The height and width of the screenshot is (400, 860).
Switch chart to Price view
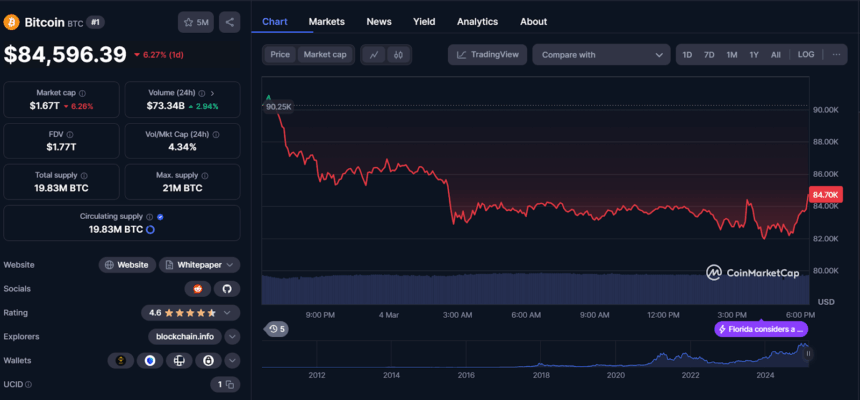(x=280, y=55)
